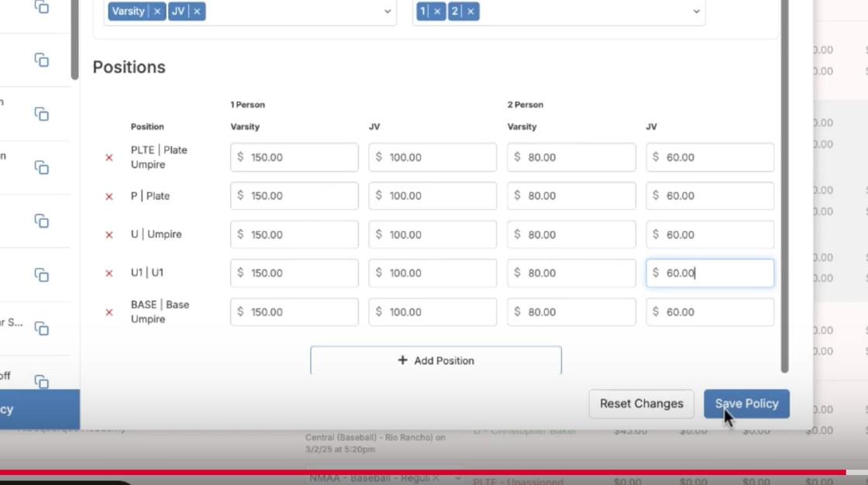Remove the 1 tag from crew sizes

point(437,12)
